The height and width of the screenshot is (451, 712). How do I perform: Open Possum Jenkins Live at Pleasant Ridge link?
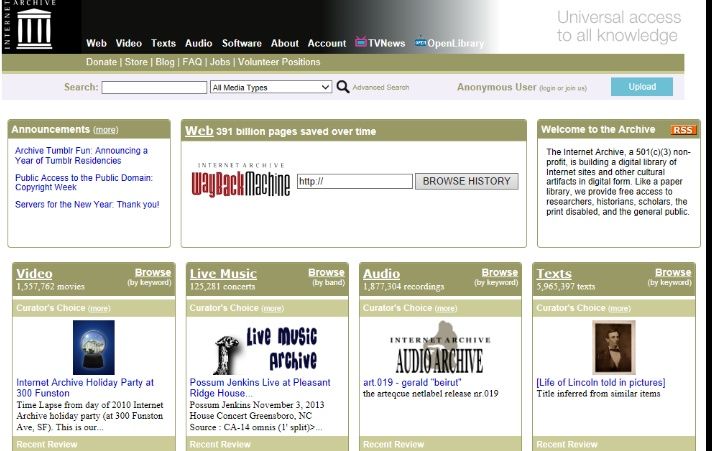coord(260,388)
